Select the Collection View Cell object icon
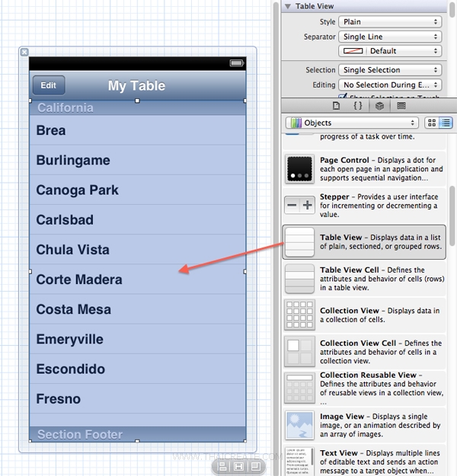Viewport: 457px width, 476px height. (299, 351)
